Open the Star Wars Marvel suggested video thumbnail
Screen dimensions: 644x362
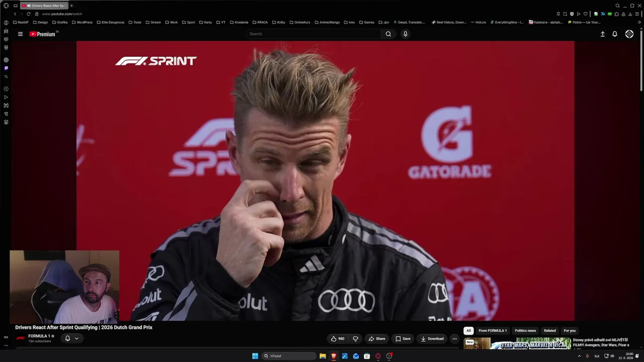tap(517, 344)
